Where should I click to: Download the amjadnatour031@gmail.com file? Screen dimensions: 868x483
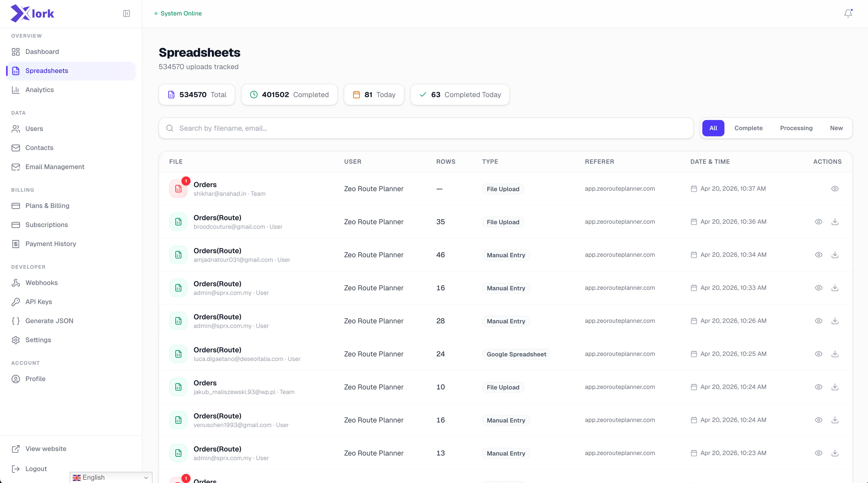pos(835,255)
